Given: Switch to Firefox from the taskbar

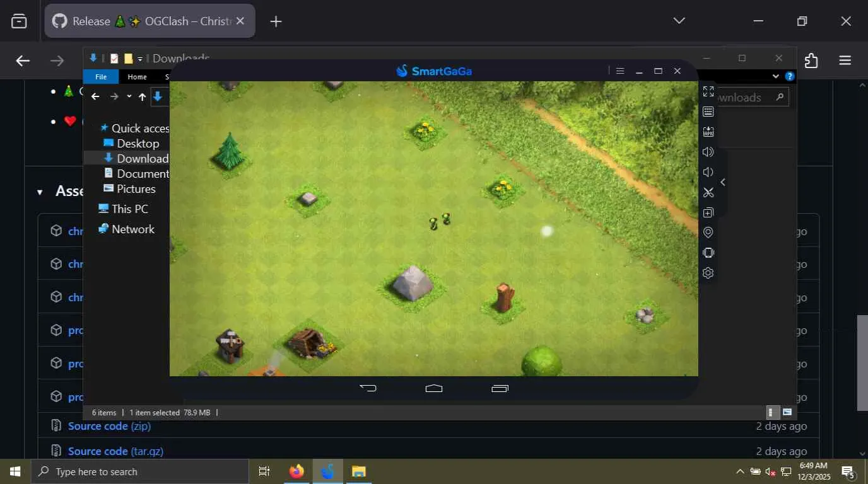Looking at the screenshot, I should pyautogui.click(x=296, y=471).
